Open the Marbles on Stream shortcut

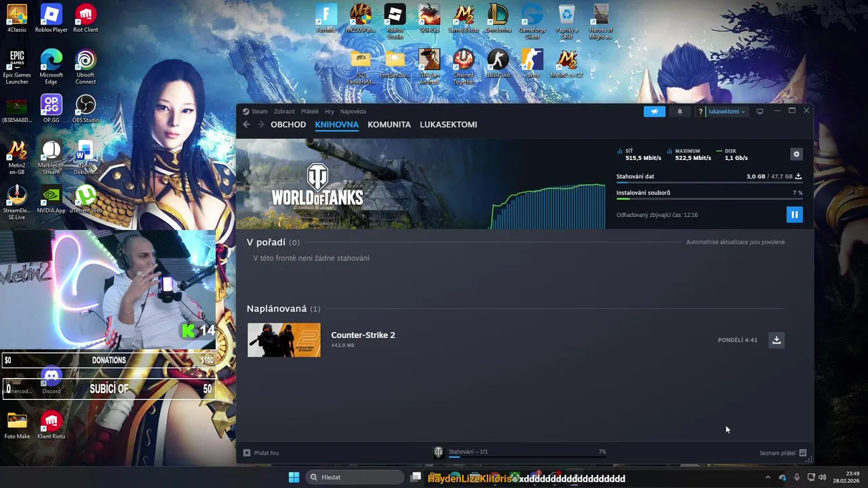(x=52, y=157)
